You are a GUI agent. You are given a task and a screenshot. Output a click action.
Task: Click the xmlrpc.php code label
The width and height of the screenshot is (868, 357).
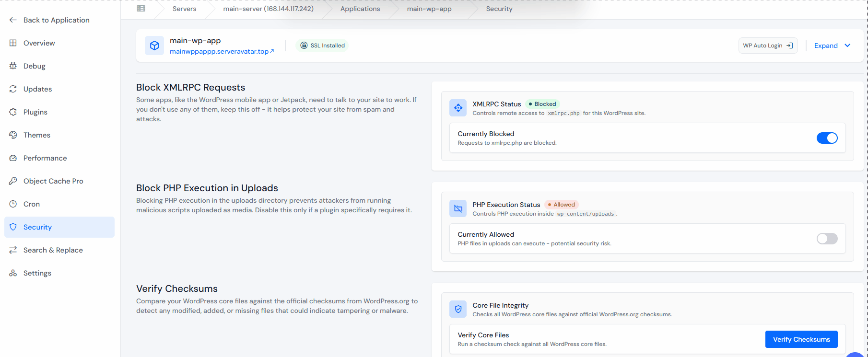coord(563,114)
